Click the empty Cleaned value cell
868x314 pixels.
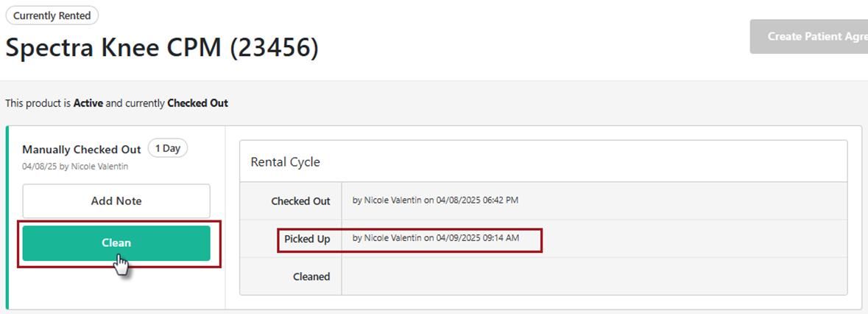click(593, 276)
